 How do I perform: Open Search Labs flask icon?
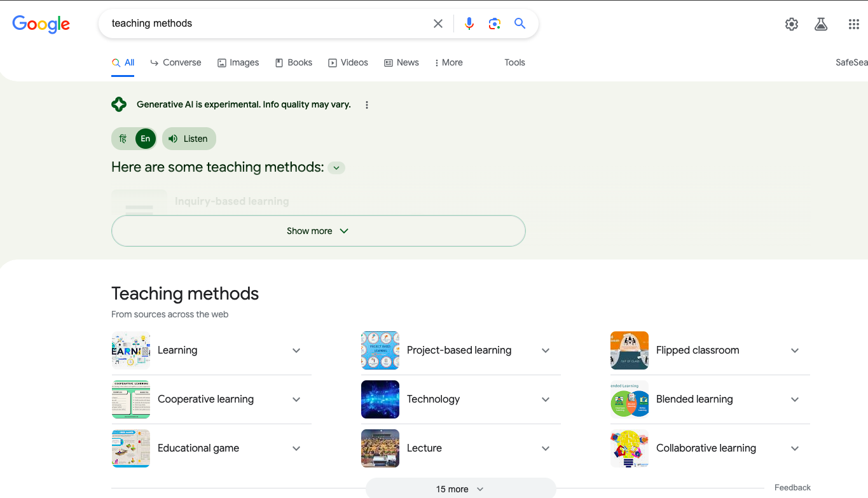pos(821,24)
